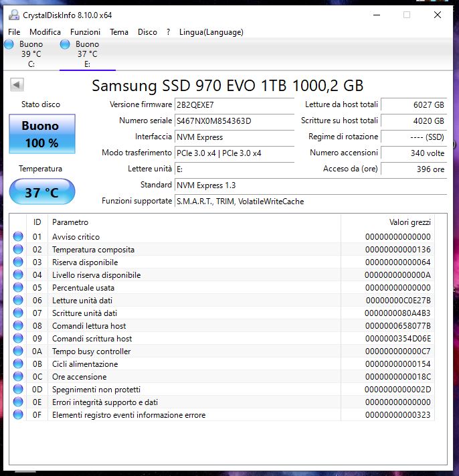Click the Samsung SSD 970 EVO title
Viewport: 459px width, 476px height.
pyautogui.click(x=227, y=86)
